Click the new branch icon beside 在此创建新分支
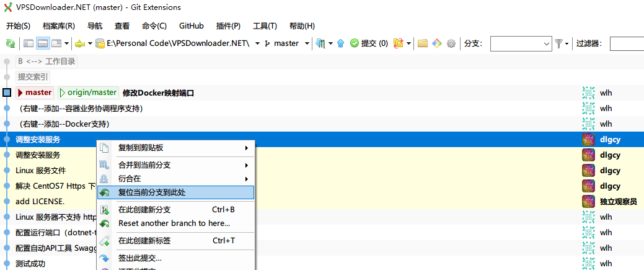644x270 pixels. tap(104, 210)
